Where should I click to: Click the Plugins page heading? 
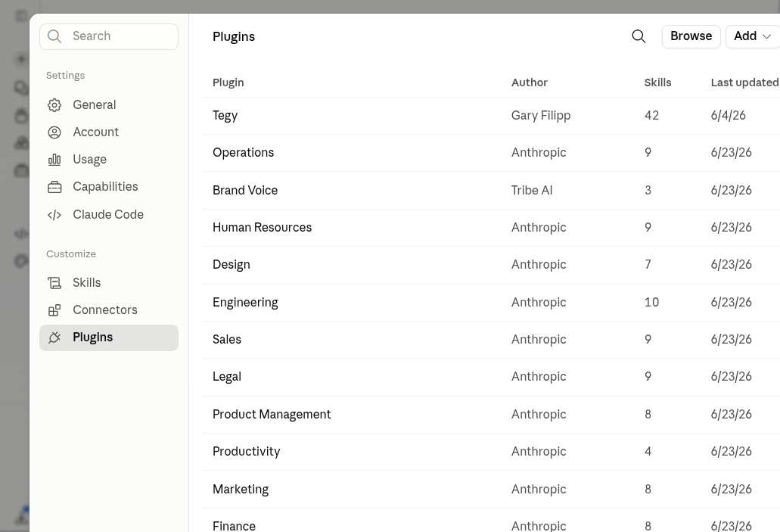[x=234, y=37]
